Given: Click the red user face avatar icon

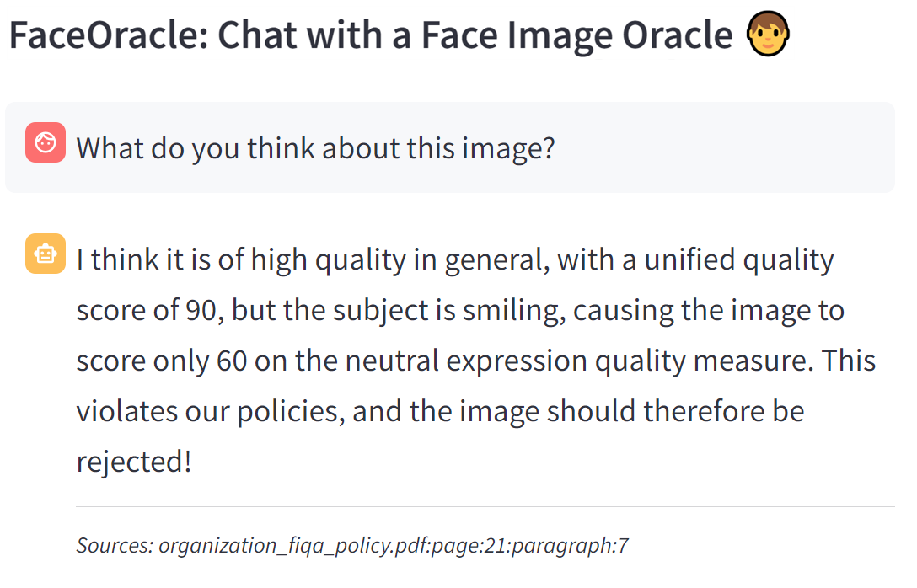Looking at the screenshot, I should [46, 142].
